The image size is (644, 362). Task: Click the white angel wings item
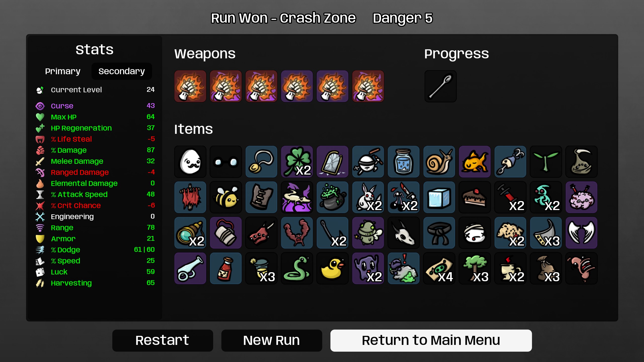(x=581, y=233)
